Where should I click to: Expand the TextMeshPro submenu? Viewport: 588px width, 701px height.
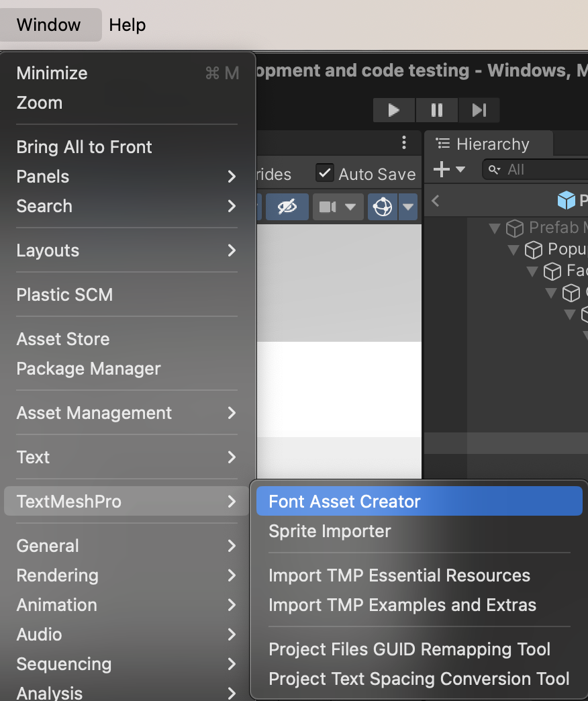click(127, 502)
